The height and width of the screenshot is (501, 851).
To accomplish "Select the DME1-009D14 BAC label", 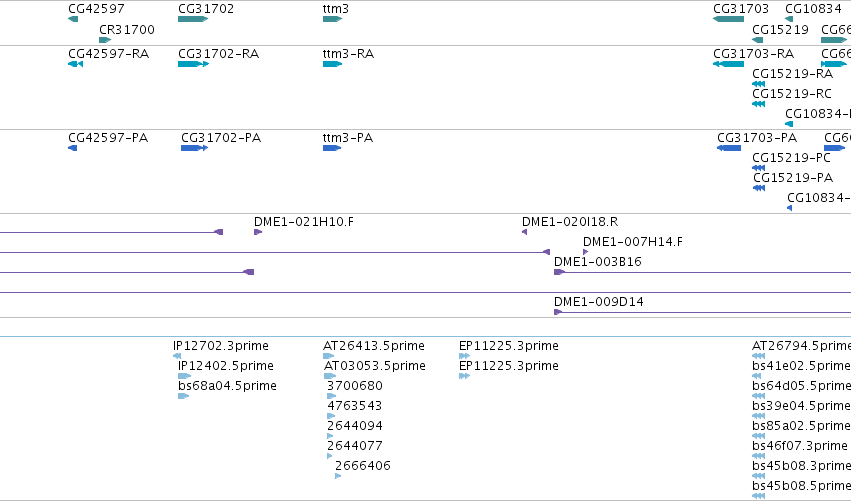I will (x=599, y=302).
